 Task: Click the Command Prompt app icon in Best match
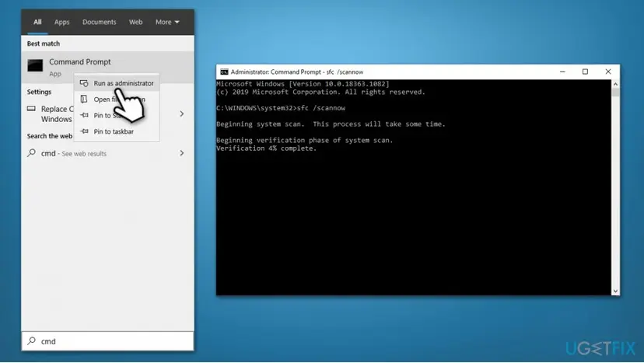click(x=35, y=65)
